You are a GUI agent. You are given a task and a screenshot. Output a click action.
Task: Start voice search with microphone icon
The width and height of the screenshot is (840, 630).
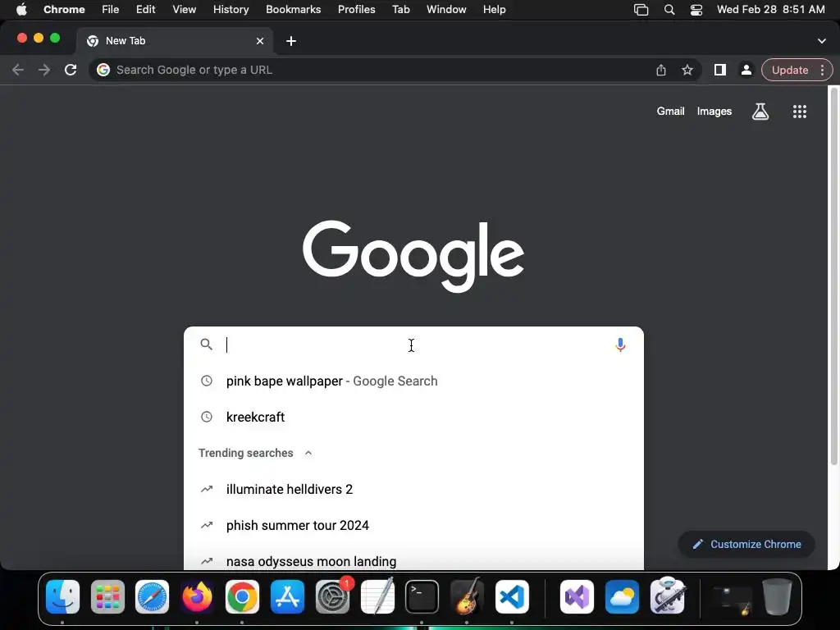pyautogui.click(x=620, y=345)
